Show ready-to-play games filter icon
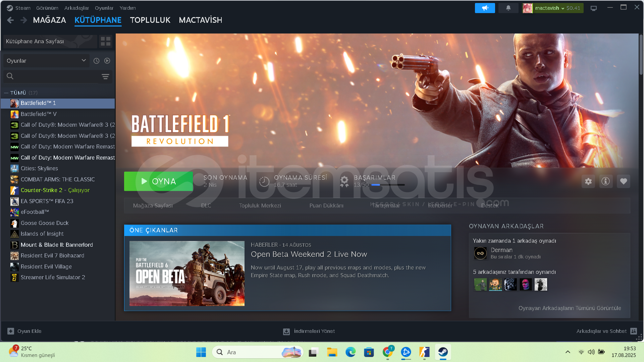The width and height of the screenshot is (644, 362). point(107,61)
